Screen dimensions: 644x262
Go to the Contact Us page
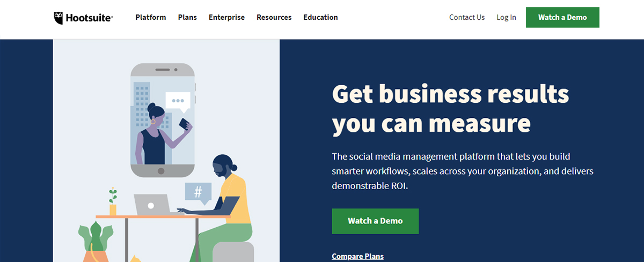467,17
